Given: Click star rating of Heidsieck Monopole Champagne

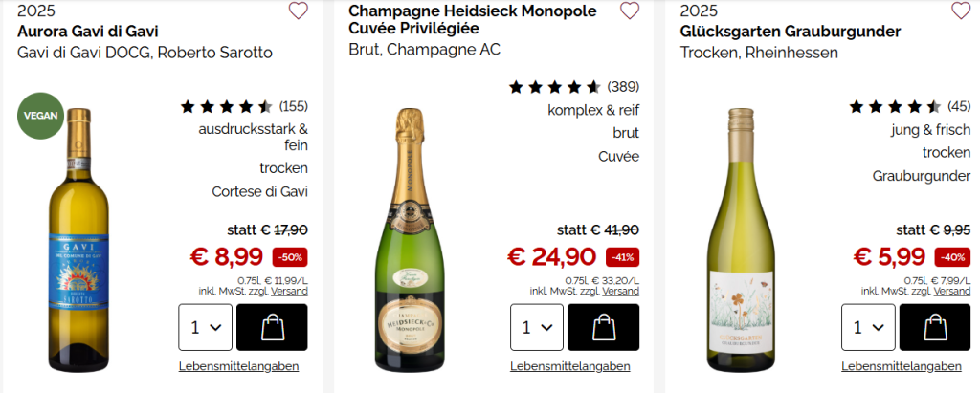Looking at the screenshot, I should pyautogui.click(x=555, y=87).
